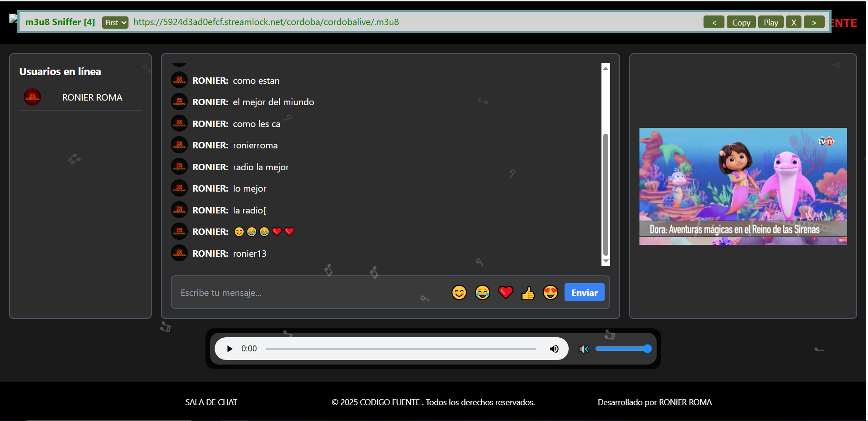The image size is (868, 421).
Task: Click the Escribe tu mensaje input field
Action: tap(296, 292)
